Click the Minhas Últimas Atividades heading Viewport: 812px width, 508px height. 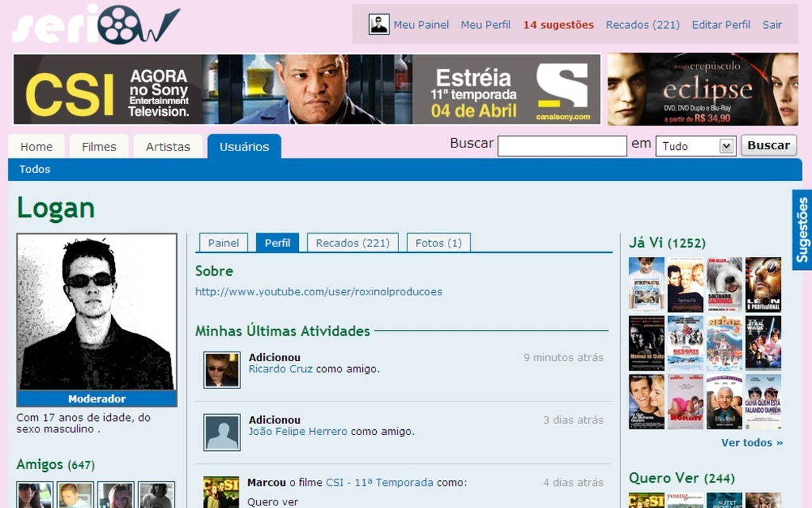[x=283, y=331]
